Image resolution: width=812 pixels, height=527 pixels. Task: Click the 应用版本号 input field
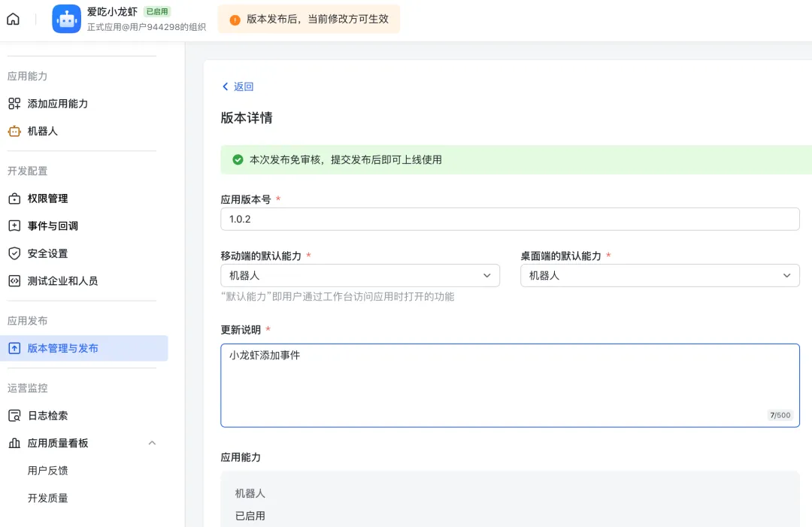click(x=510, y=219)
